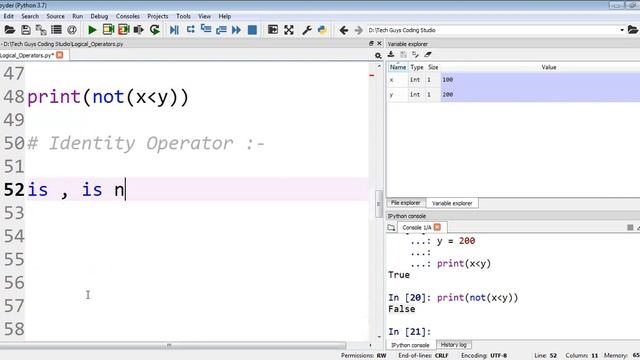Stop debugging with the blue square icon
The image size is (640, 360).
(252, 30)
